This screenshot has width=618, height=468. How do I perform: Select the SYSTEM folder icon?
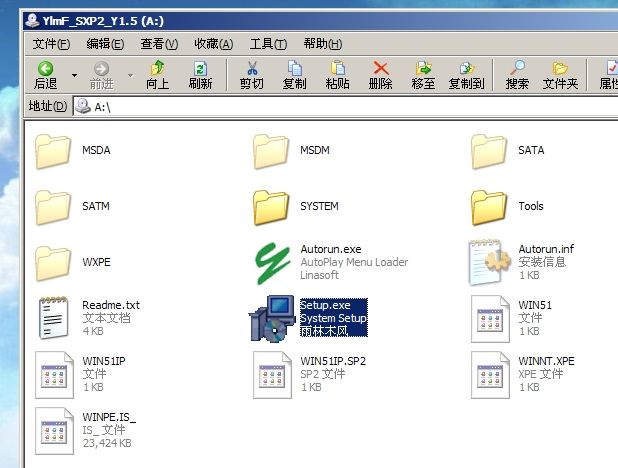[271, 207]
